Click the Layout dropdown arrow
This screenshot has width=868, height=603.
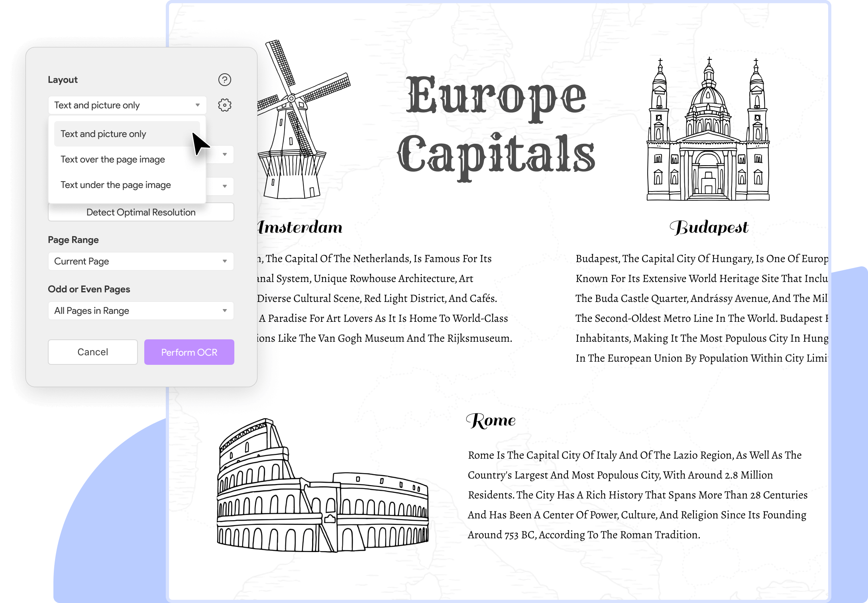[x=198, y=105]
